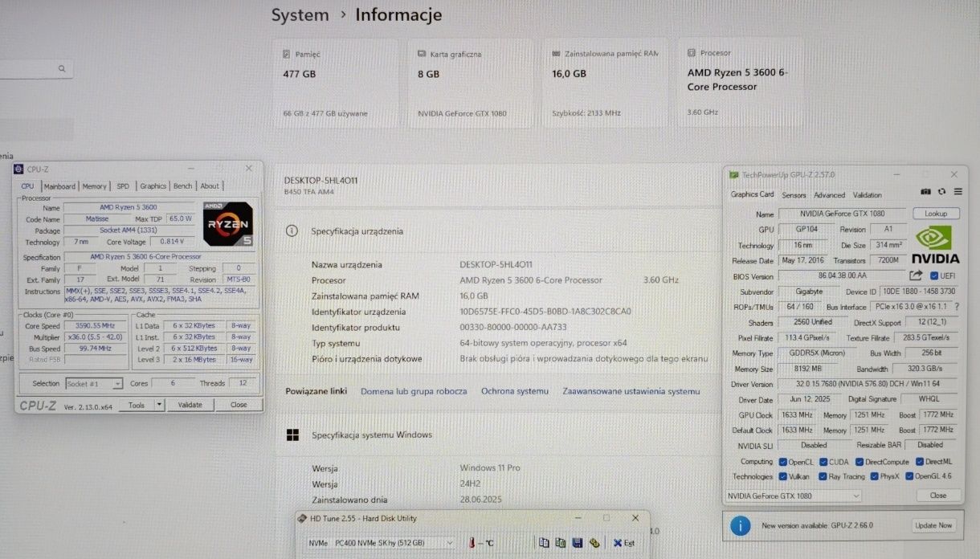
Task: Click the Ryzen 5 logo in CPU-Z
Action: pos(228,223)
